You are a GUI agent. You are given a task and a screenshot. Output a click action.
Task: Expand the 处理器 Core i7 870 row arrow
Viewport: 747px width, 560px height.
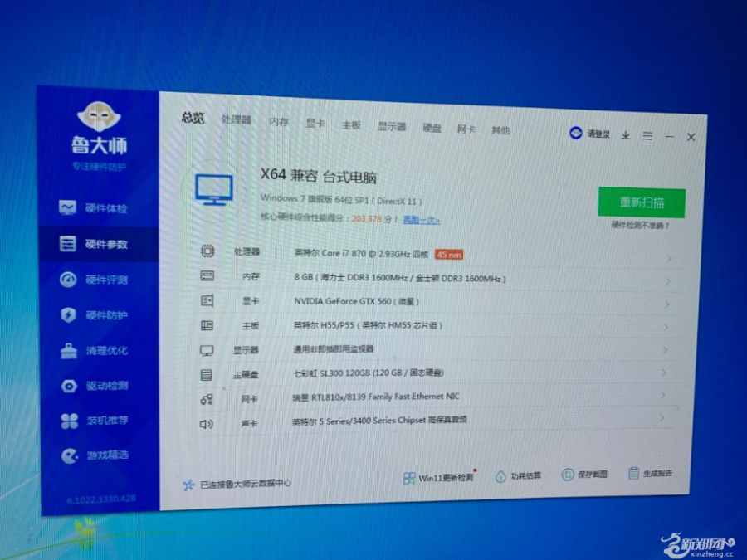click(669, 258)
